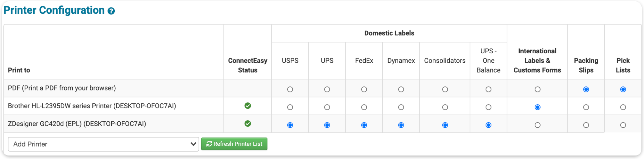The height and width of the screenshot is (159, 644).
Task: Choose Brother printer for Packing Slips
Action: click(x=586, y=107)
